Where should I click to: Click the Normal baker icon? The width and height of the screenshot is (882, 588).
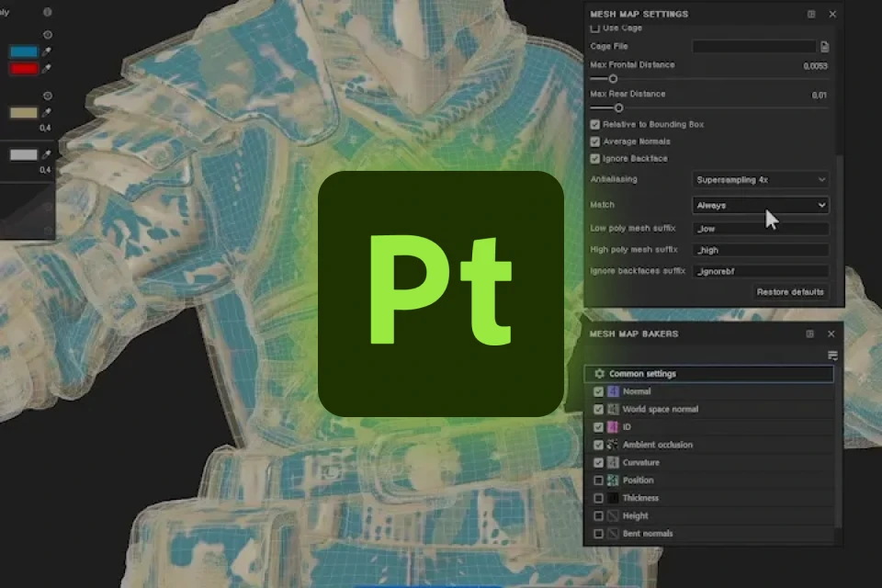pos(613,391)
